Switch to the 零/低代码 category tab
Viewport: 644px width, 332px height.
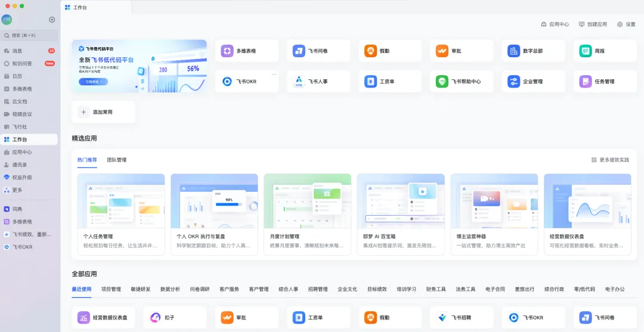584,289
